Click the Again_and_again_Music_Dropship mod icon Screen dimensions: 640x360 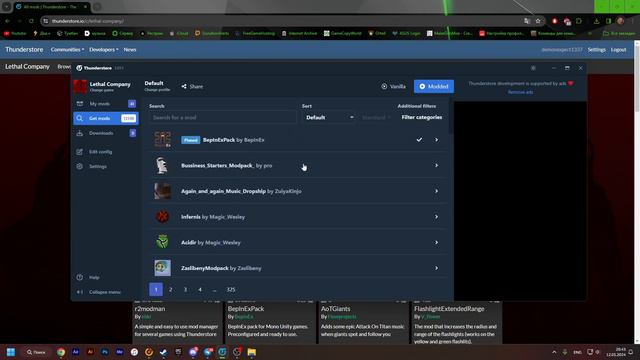pos(162,191)
